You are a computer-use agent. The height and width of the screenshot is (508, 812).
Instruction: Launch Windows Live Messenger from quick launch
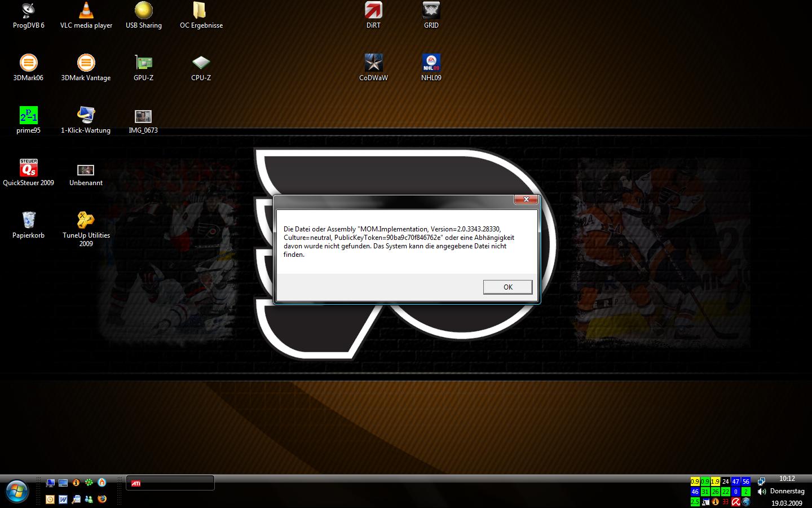click(89, 500)
